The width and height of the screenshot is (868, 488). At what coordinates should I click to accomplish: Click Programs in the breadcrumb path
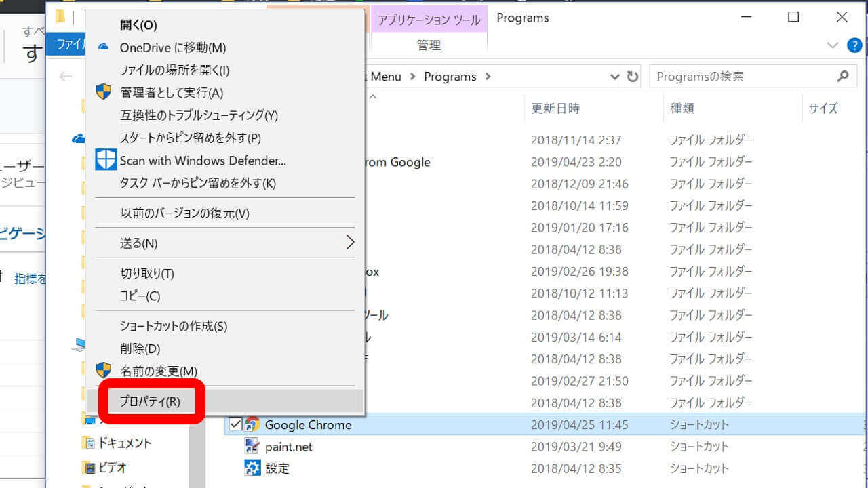450,77
